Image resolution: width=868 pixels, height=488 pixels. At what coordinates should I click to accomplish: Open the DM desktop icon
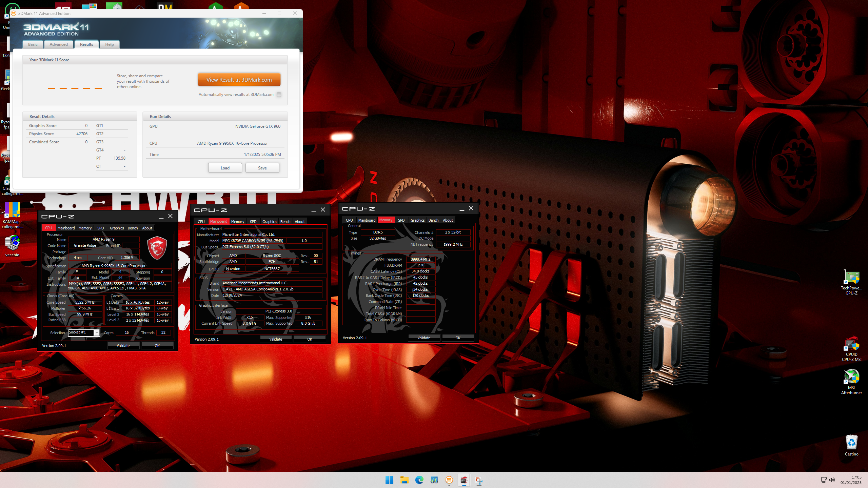click(165, 6)
